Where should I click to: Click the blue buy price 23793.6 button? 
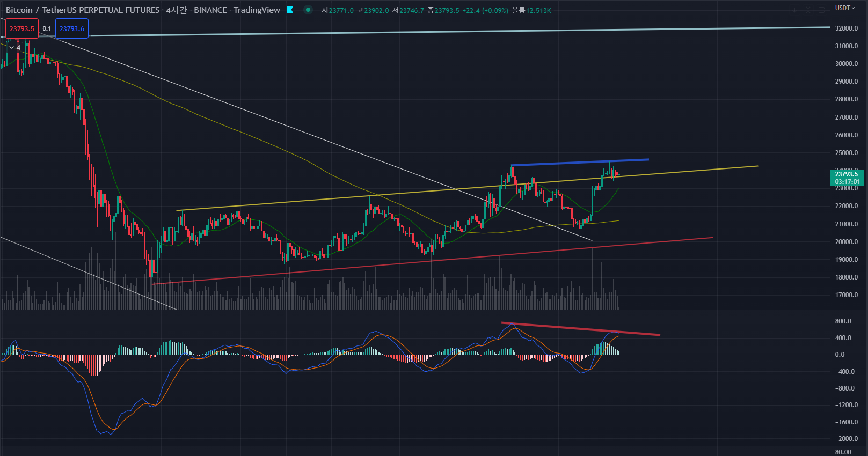point(72,28)
